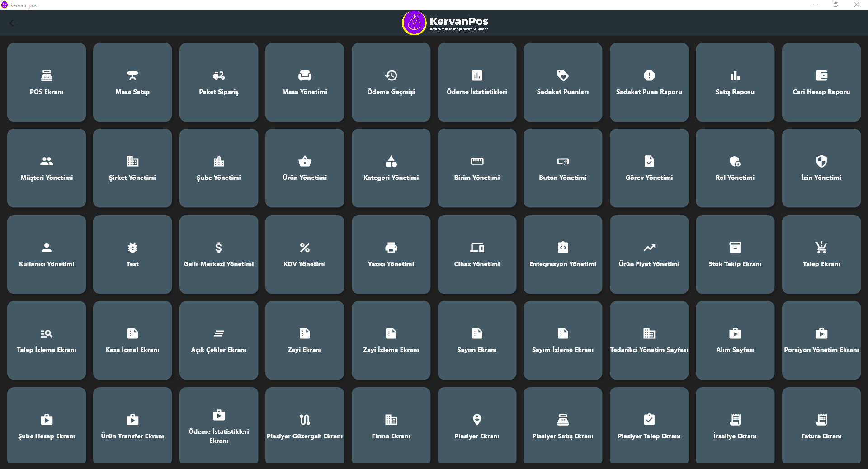Screen dimensions: 868x469
Task: Click the back arrow icon
Action: click(13, 23)
